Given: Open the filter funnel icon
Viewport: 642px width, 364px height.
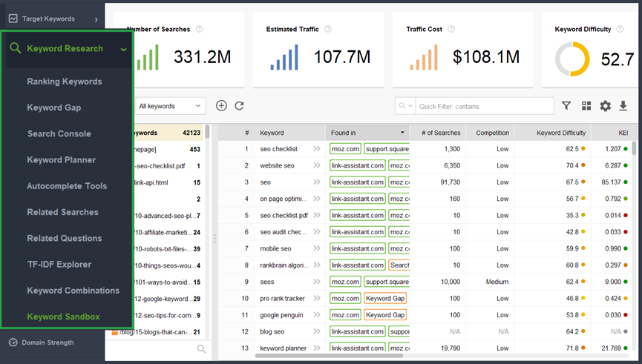Looking at the screenshot, I should [x=566, y=106].
